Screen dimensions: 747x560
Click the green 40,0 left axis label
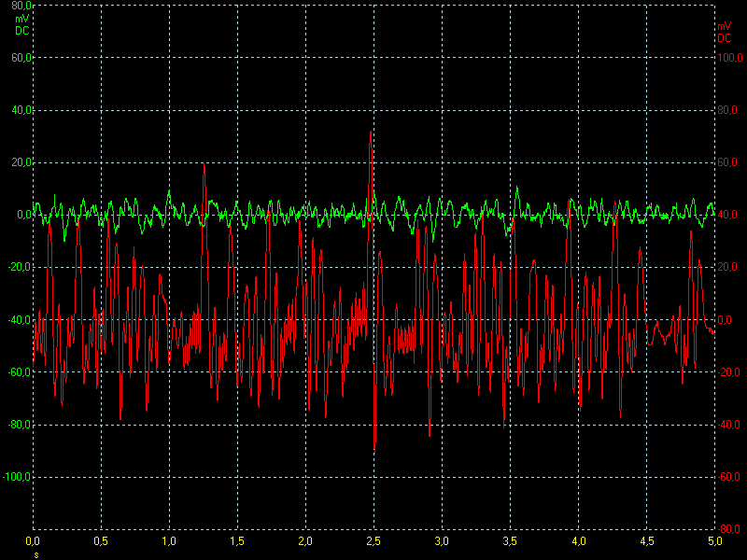21,110
